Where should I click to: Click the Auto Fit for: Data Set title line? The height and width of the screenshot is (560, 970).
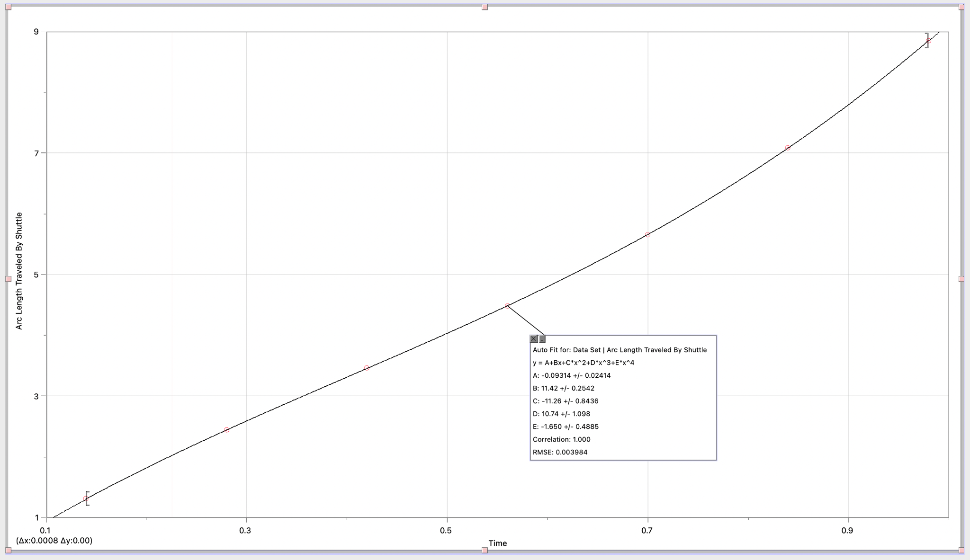click(620, 350)
